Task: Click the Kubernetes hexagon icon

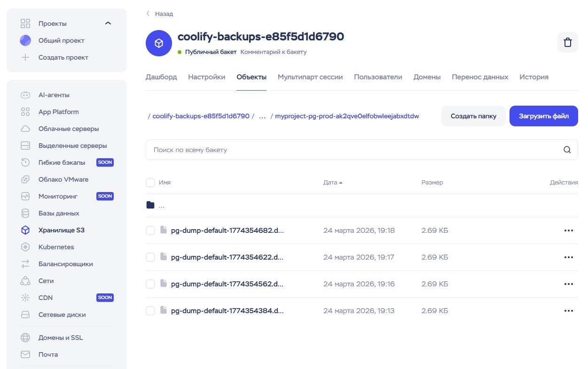Action: pos(25,247)
